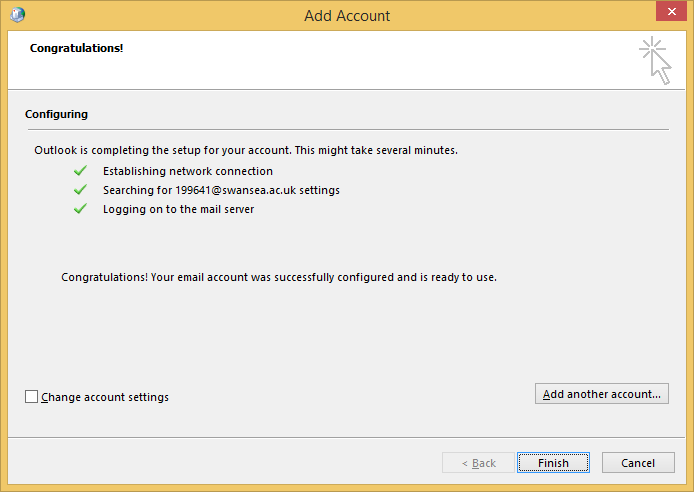
Task: Click the green checkmark beside Searching for settings
Action: [x=80, y=190]
